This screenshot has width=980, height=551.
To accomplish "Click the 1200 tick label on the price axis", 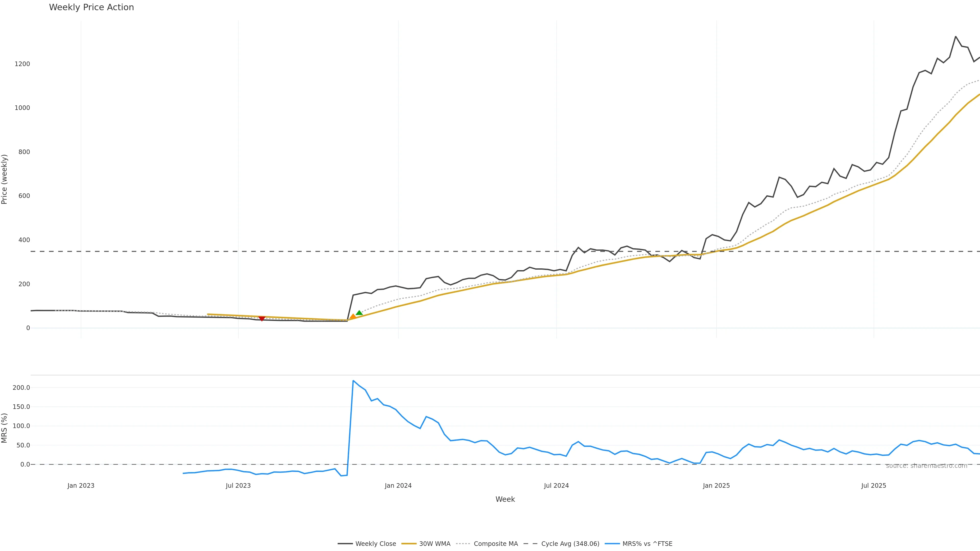I will click(x=22, y=64).
